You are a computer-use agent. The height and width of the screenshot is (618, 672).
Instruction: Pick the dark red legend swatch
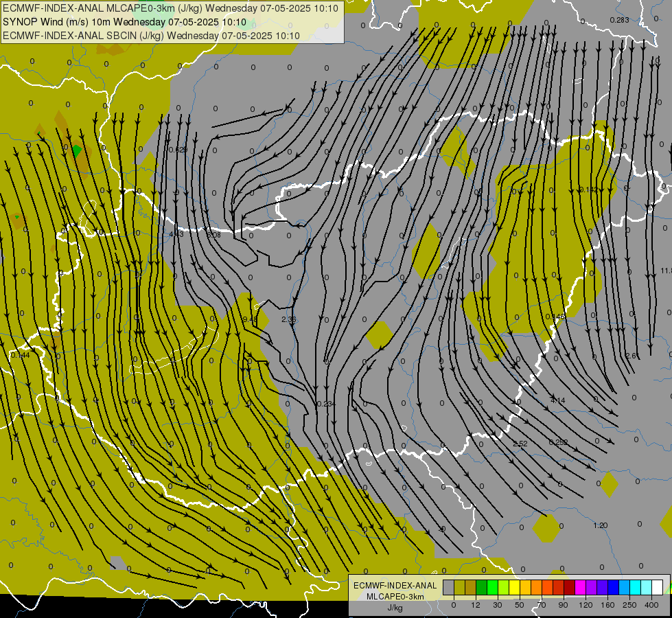570,588
